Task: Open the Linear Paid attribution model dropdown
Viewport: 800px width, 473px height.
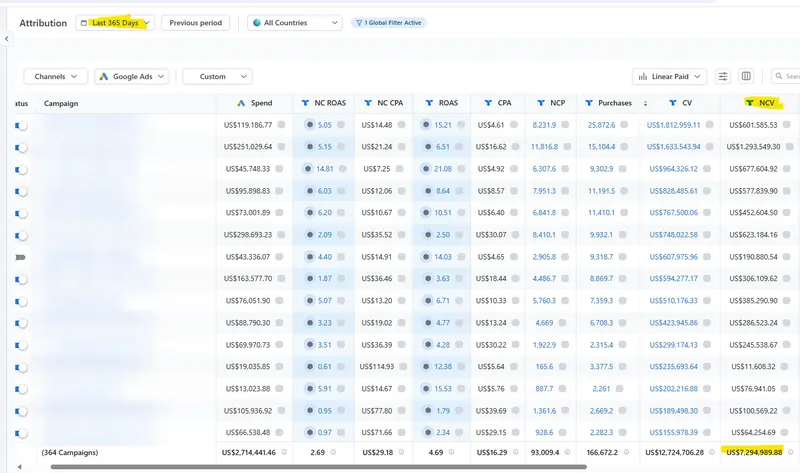Action: point(669,77)
